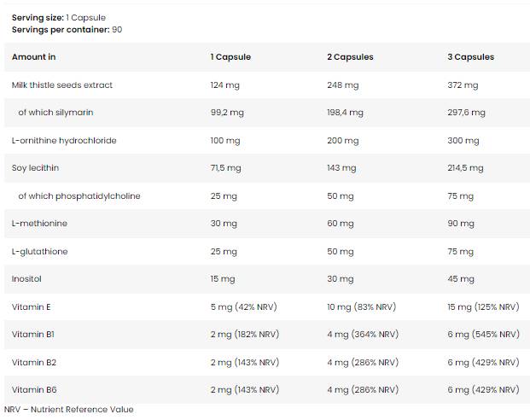Select the "Vitamin E" row label
Screen dimensions: 530x420
pos(30,306)
